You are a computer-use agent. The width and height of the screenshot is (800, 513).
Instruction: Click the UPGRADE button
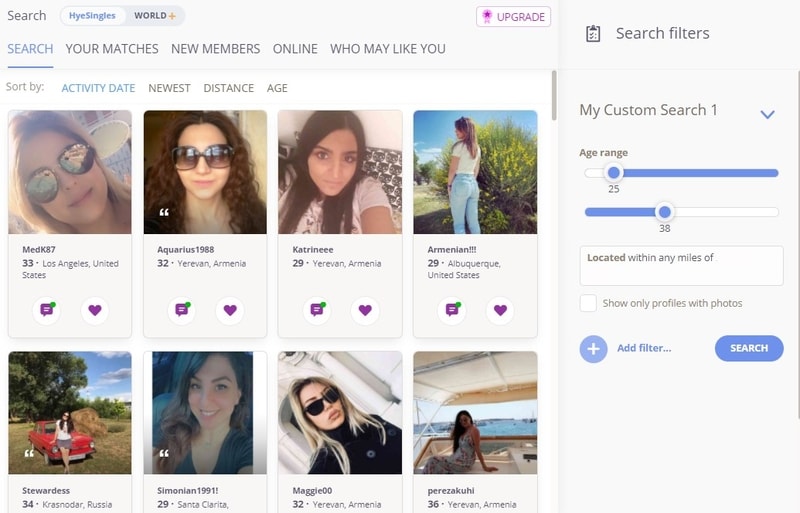click(x=513, y=16)
